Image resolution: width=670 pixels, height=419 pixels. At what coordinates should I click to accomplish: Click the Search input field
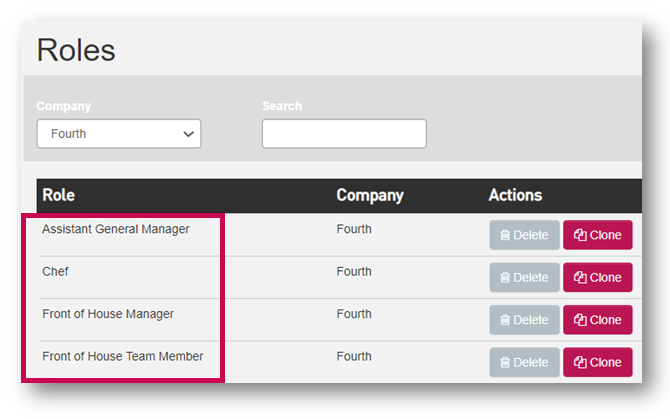tap(344, 134)
